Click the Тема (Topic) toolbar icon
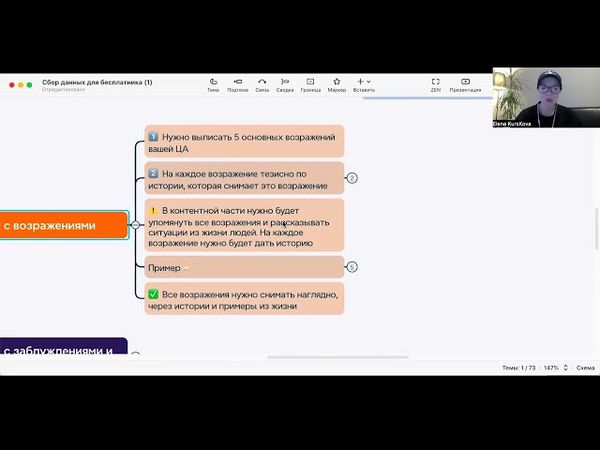 213,84
